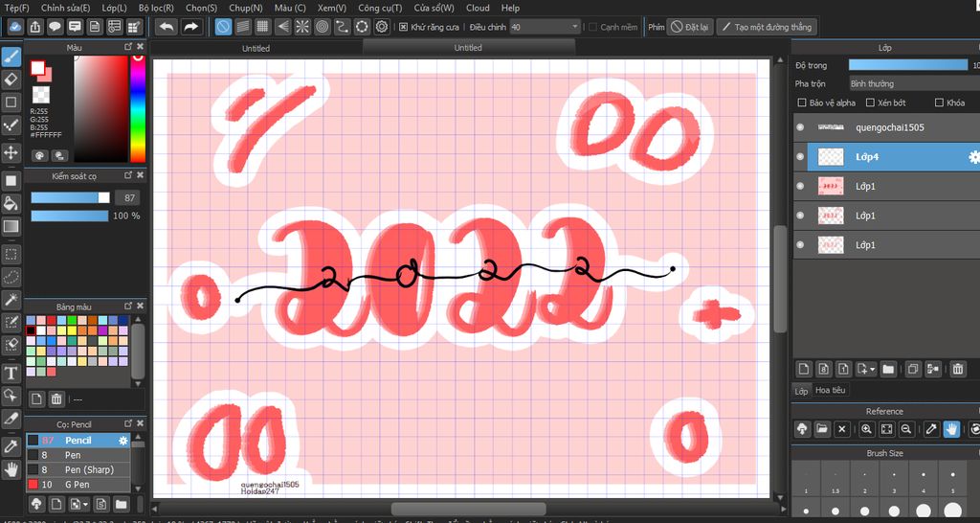Enable radial snap
The height and width of the screenshot is (523, 980).
(x=302, y=27)
